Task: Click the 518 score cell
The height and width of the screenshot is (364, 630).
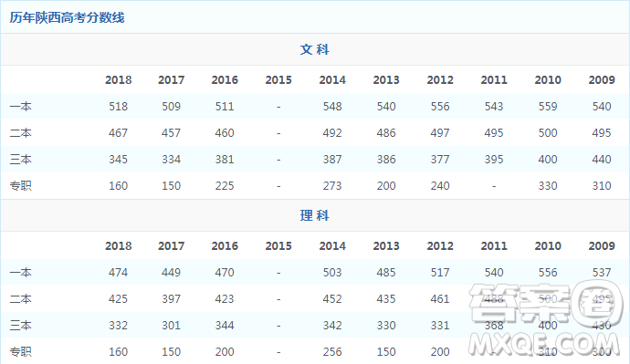Action: pyautogui.click(x=118, y=107)
